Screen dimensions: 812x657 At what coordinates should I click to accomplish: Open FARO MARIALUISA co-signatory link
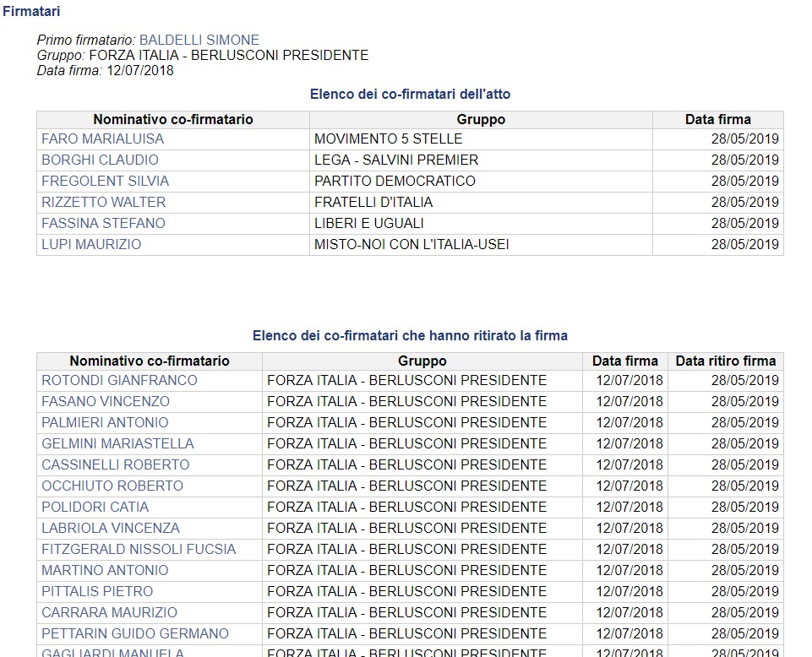[x=102, y=138]
